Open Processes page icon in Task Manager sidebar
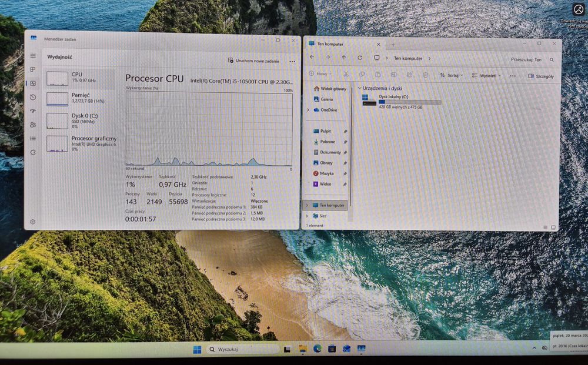 [x=33, y=69]
